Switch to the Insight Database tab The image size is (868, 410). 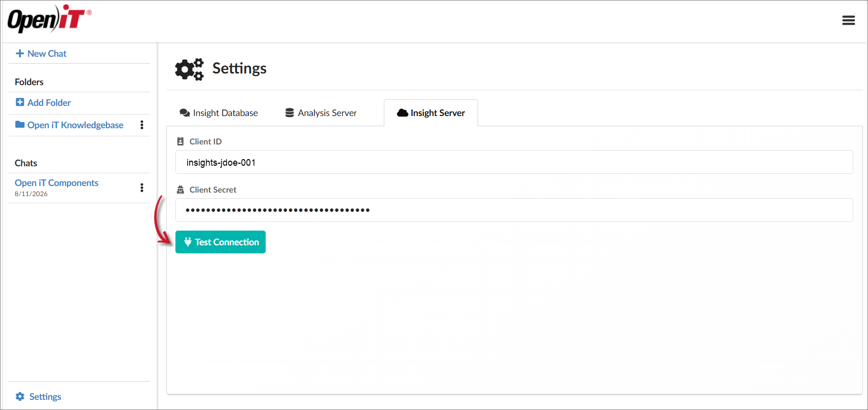219,113
